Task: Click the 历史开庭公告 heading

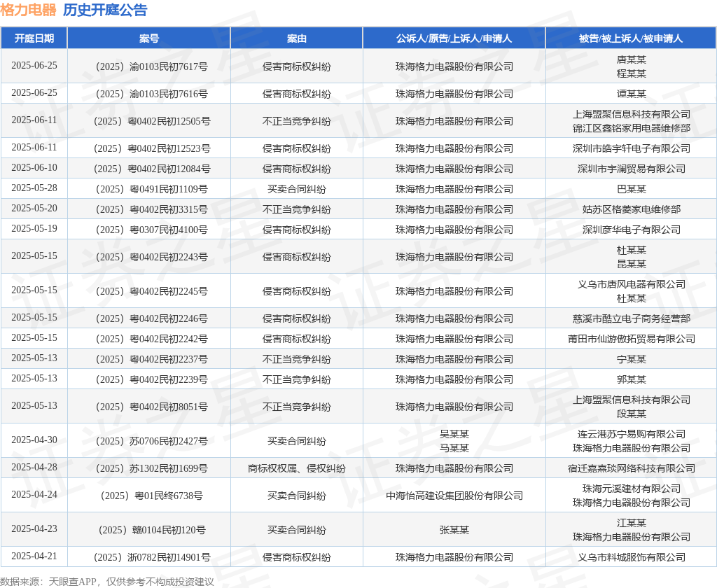Action: (105, 10)
